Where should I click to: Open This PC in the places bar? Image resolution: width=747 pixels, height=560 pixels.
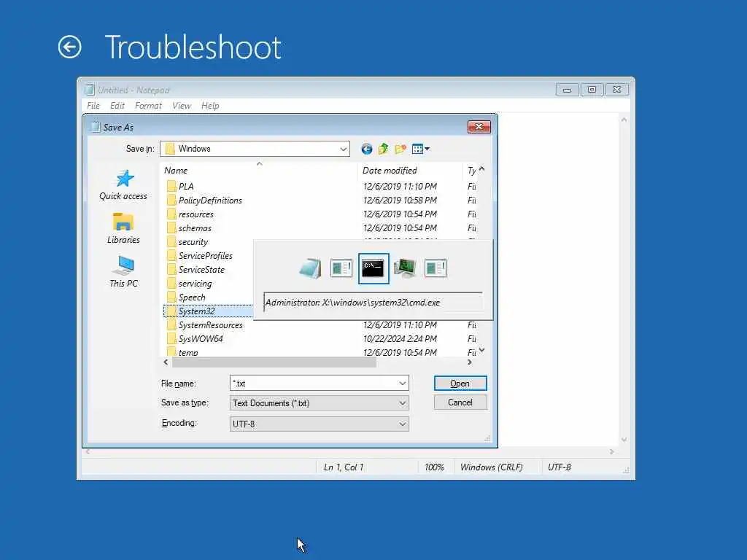click(123, 272)
